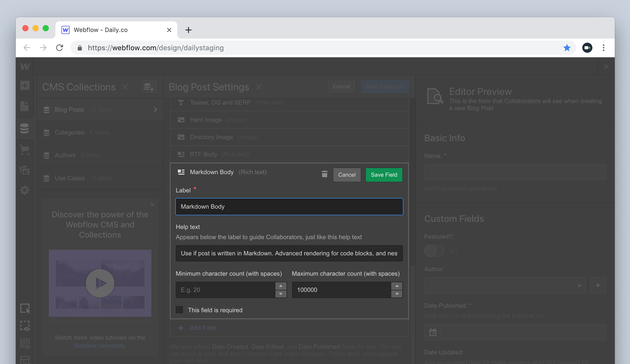Click the RTF Body field type icon
Viewport: 630px width, 364px height.
pyautogui.click(x=181, y=154)
